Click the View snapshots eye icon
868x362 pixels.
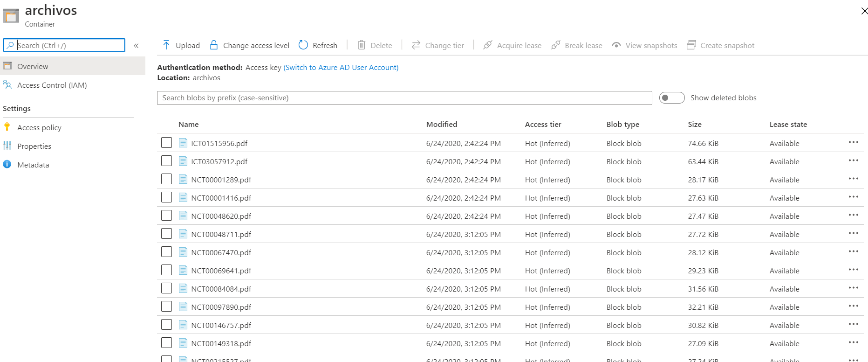(x=616, y=45)
